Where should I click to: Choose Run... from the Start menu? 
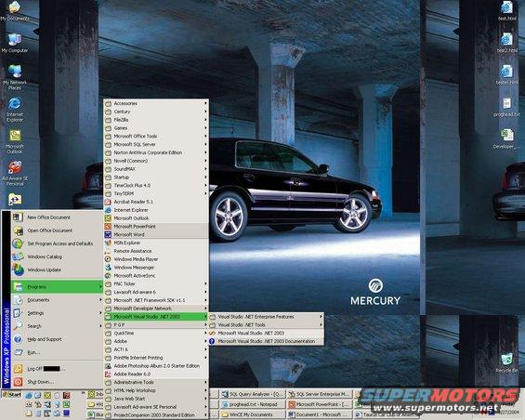click(x=57, y=352)
